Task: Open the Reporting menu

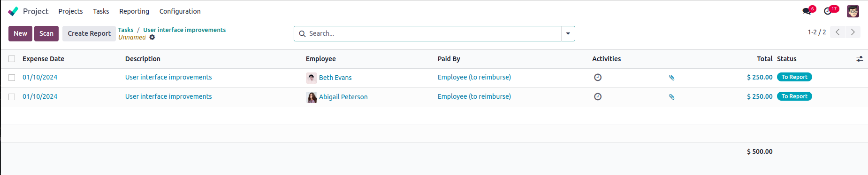Action: (134, 11)
